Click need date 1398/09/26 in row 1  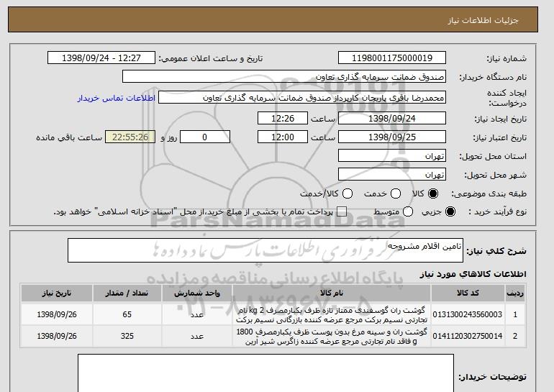(57, 314)
